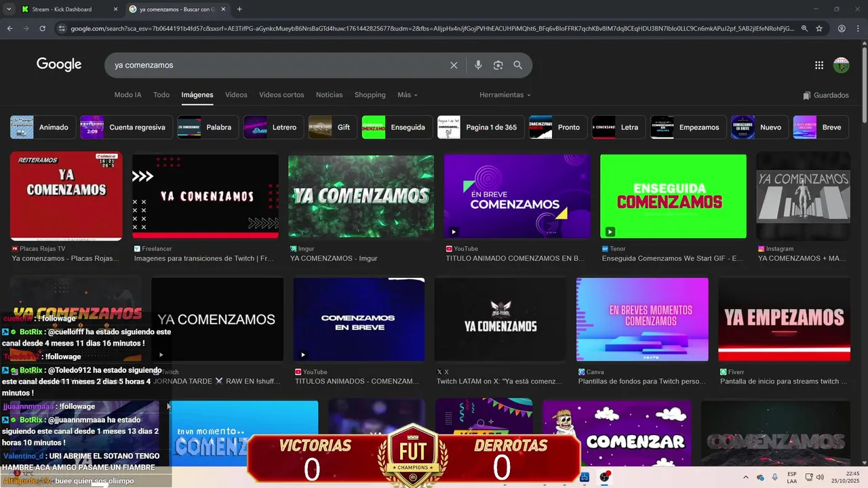The width and height of the screenshot is (868, 488).
Task: Open the Google apps grid
Action: [x=819, y=65]
